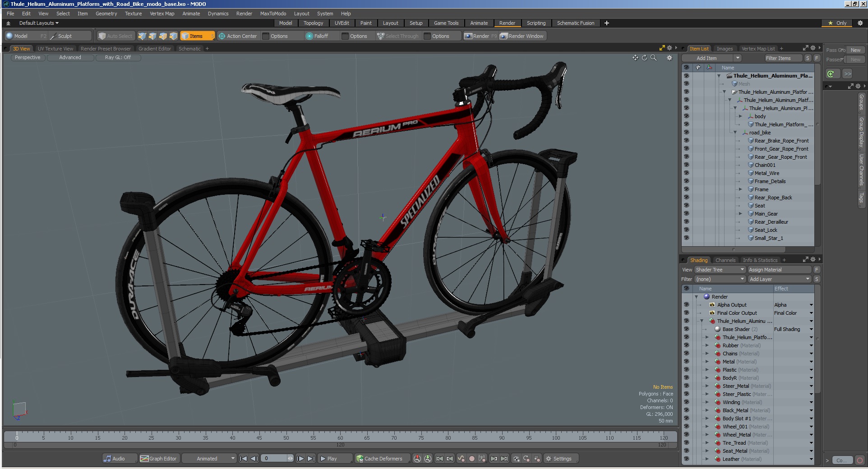The width and height of the screenshot is (868, 469).
Task: Click the layout preferences gear icon at top right
Action: pos(860,23)
